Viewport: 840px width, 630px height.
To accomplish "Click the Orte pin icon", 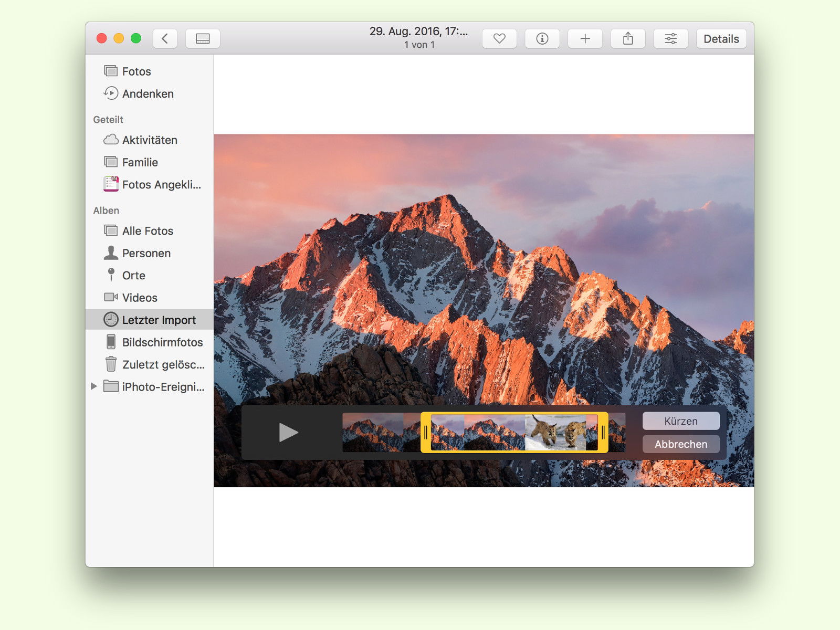I will [111, 275].
